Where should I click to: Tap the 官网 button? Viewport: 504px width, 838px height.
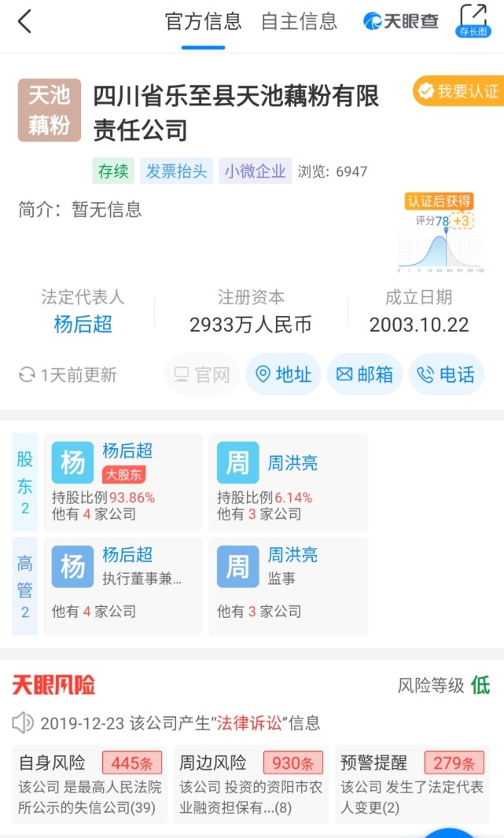tap(202, 375)
